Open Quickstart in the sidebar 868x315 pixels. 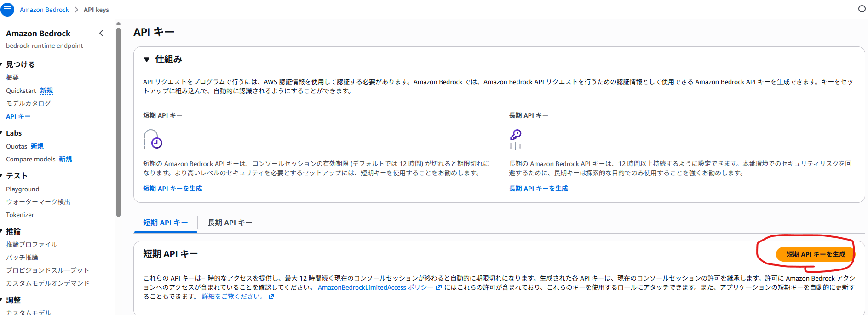point(21,91)
